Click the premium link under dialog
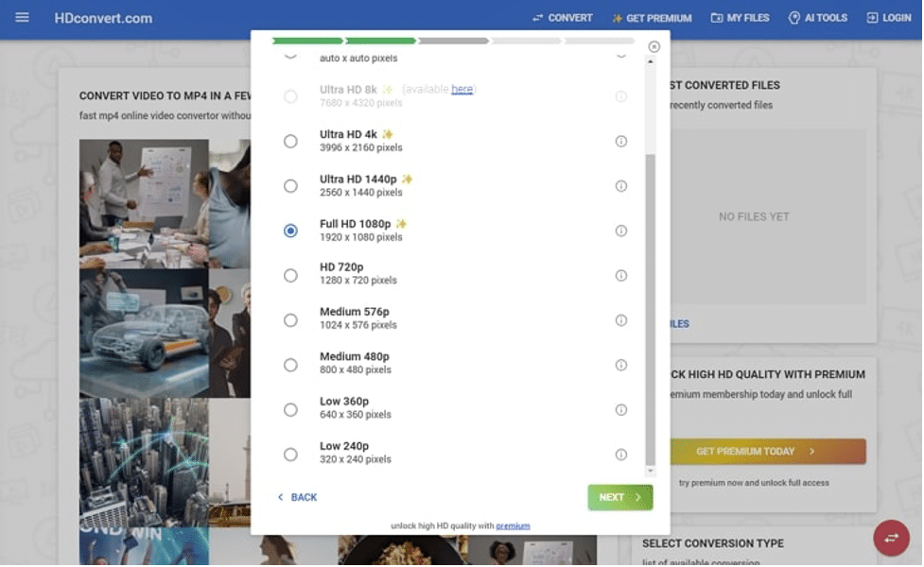Viewport: 924px width, 567px height. pyautogui.click(x=513, y=526)
